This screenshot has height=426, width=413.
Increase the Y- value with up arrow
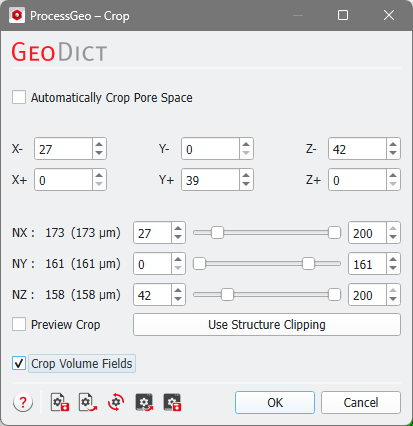click(x=246, y=144)
